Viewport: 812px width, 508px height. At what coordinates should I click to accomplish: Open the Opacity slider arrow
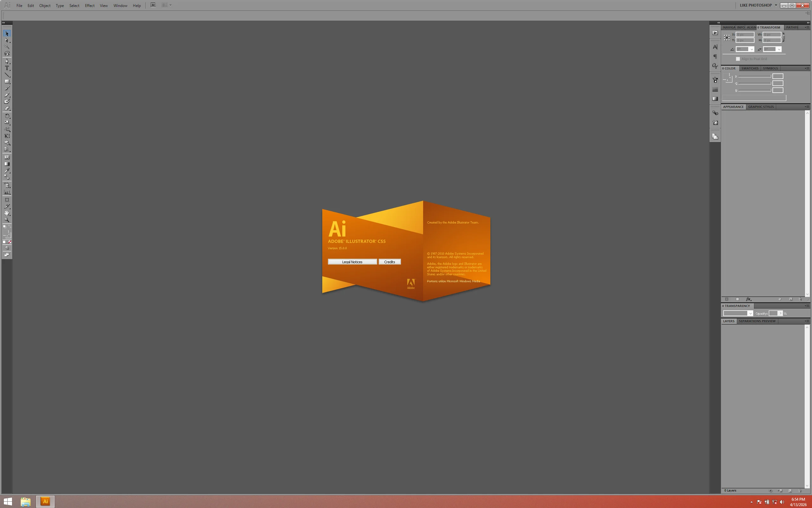[780, 313]
